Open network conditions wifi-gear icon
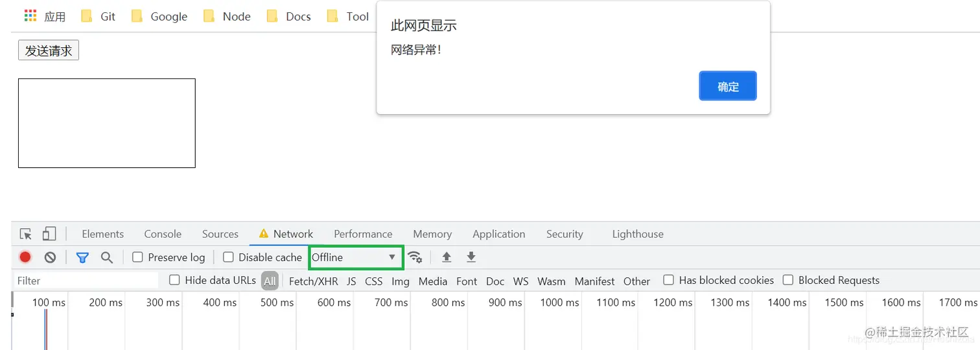Image resolution: width=980 pixels, height=350 pixels. click(x=415, y=257)
